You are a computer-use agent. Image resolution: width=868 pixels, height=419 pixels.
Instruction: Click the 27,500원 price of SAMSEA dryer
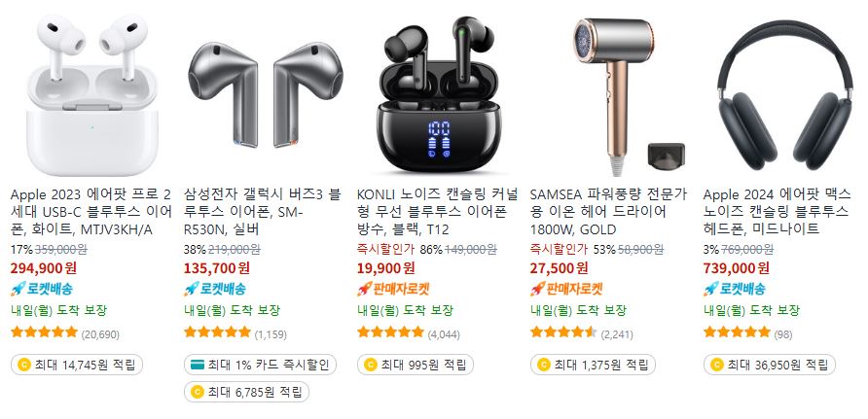pyautogui.click(x=560, y=268)
